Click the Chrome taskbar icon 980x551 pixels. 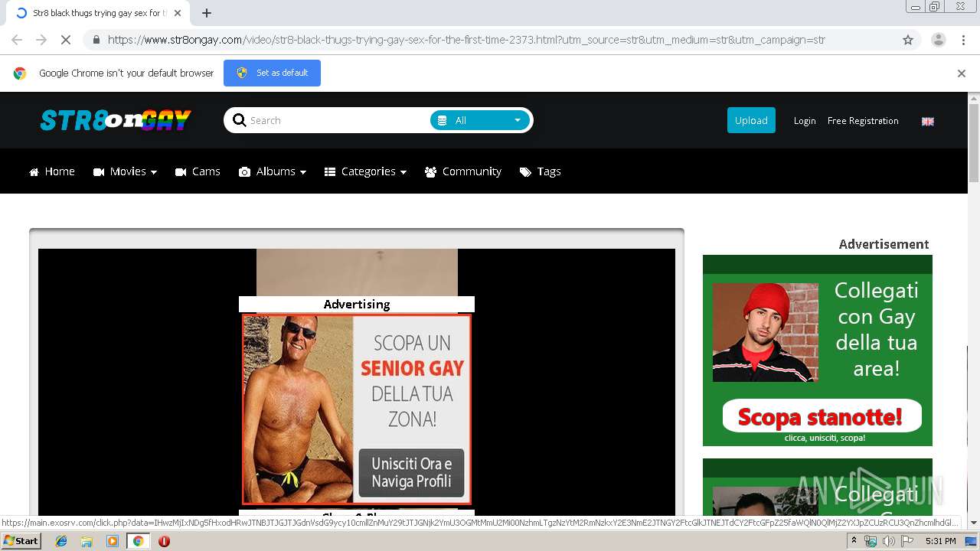pyautogui.click(x=138, y=541)
